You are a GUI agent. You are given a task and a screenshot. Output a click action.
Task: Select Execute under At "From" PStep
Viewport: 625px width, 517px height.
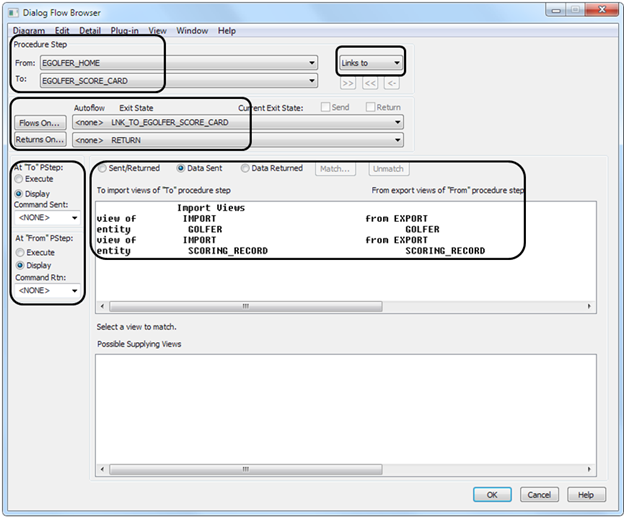(19, 253)
